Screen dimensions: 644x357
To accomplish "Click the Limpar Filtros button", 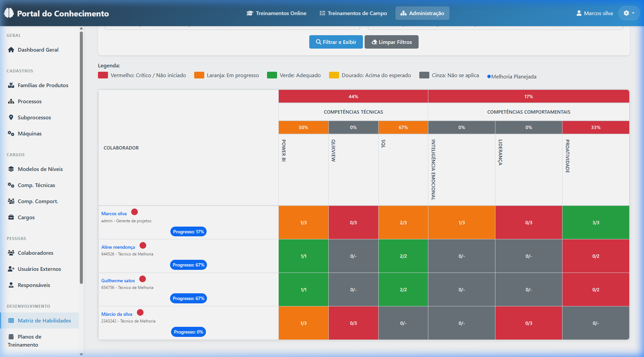I will (391, 42).
